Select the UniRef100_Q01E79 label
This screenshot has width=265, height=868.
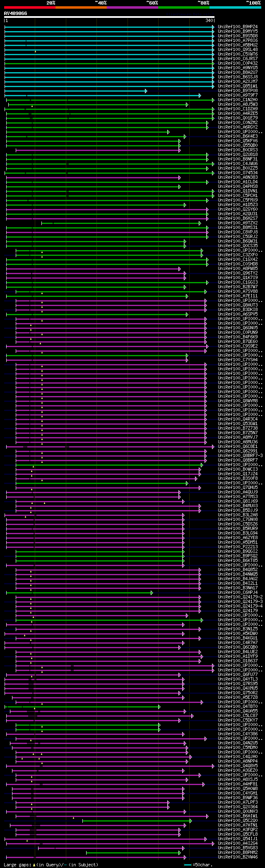click(x=238, y=118)
